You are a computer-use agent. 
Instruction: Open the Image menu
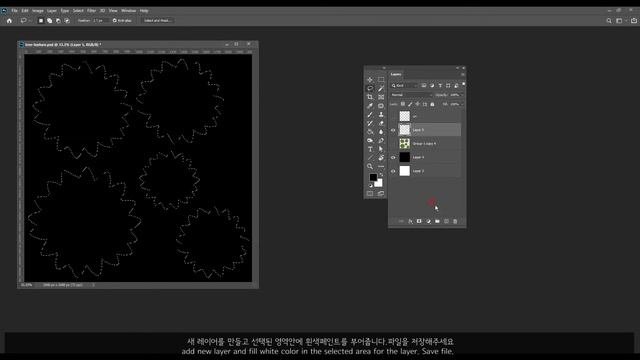pos(38,11)
